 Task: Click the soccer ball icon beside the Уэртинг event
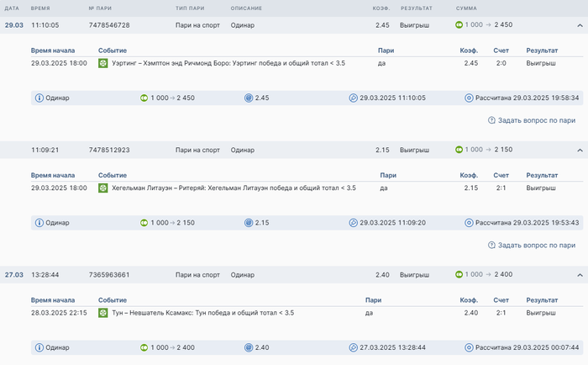102,63
